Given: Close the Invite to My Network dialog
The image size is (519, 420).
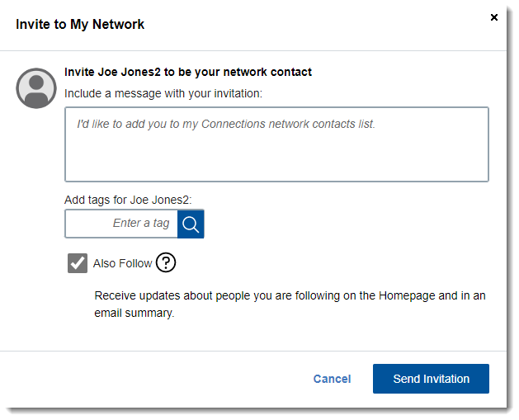Looking at the screenshot, I should pyautogui.click(x=494, y=17).
